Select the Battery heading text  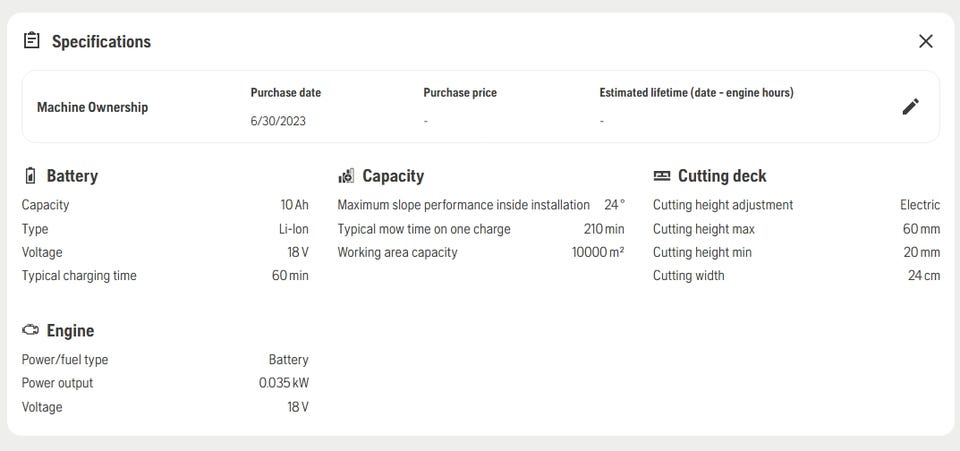[72, 176]
